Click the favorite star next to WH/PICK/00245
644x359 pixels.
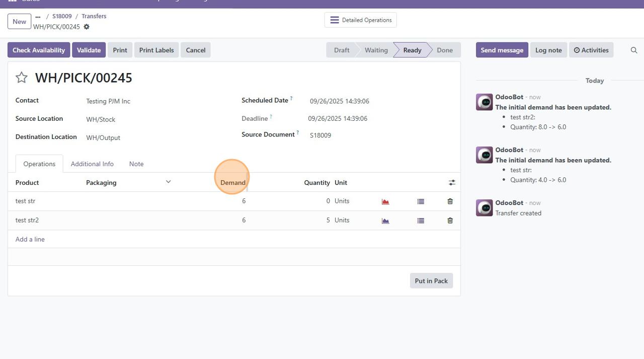point(21,78)
